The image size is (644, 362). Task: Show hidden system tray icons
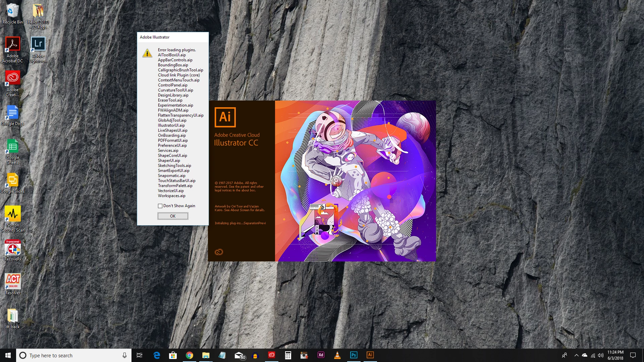[x=576, y=355]
